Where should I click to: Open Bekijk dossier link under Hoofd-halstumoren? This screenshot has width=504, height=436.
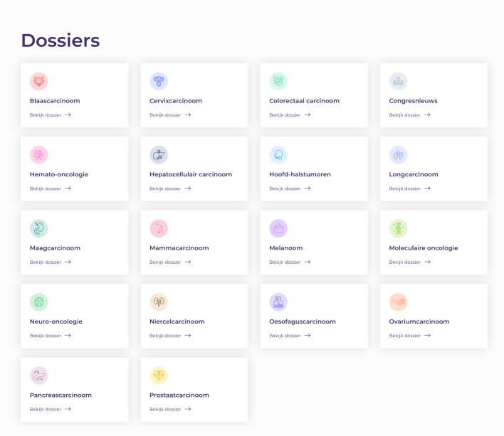[290, 188]
